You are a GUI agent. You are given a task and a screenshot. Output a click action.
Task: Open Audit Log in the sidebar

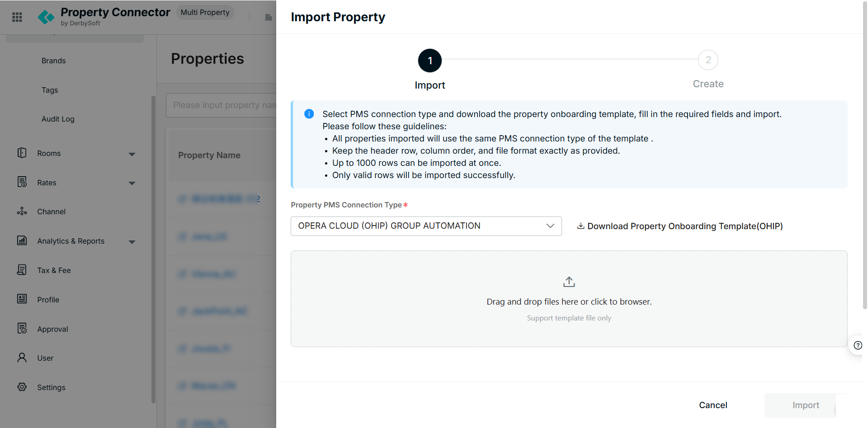tap(58, 119)
